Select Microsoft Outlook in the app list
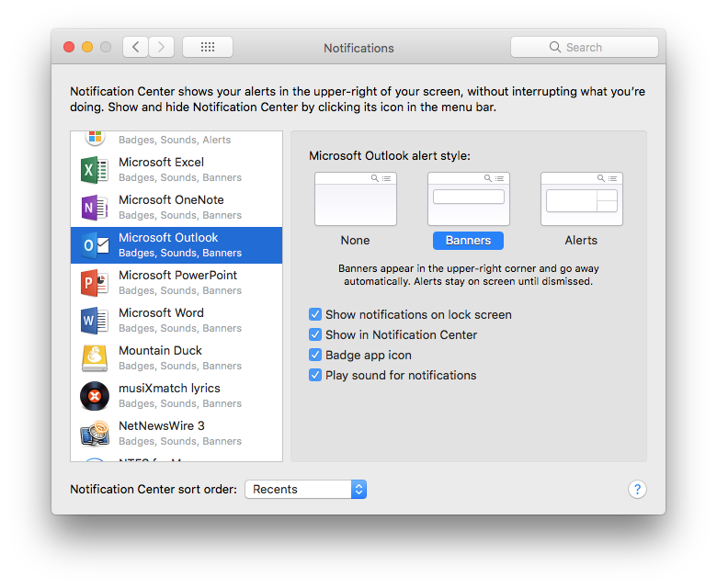The height and width of the screenshot is (588, 717). pyautogui.click(x=176, y=245)
